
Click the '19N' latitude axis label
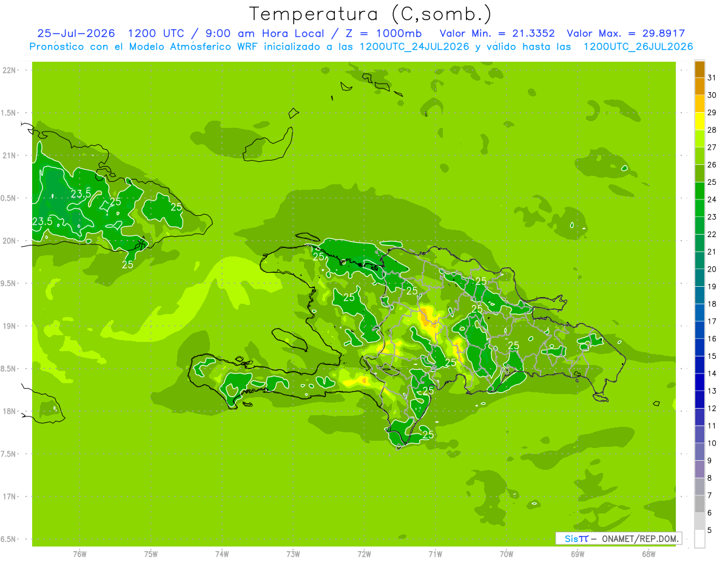click(9, 326)
